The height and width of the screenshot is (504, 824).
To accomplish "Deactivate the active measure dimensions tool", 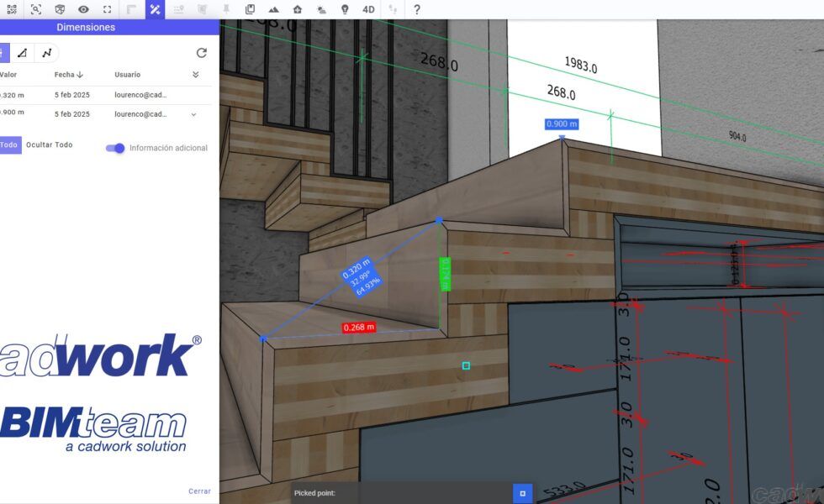I will (155, 9).
